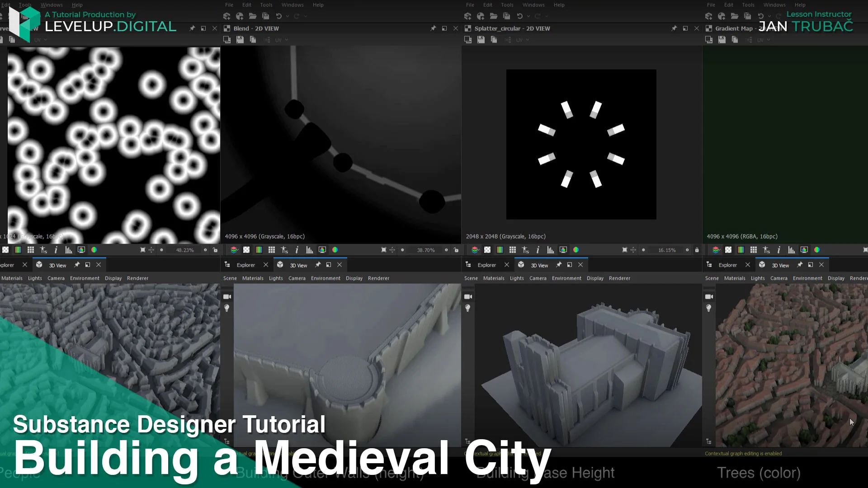Open the Materials menu in the Building Base Height 3D view
The image size is (868, 488).
pos(494,278)
